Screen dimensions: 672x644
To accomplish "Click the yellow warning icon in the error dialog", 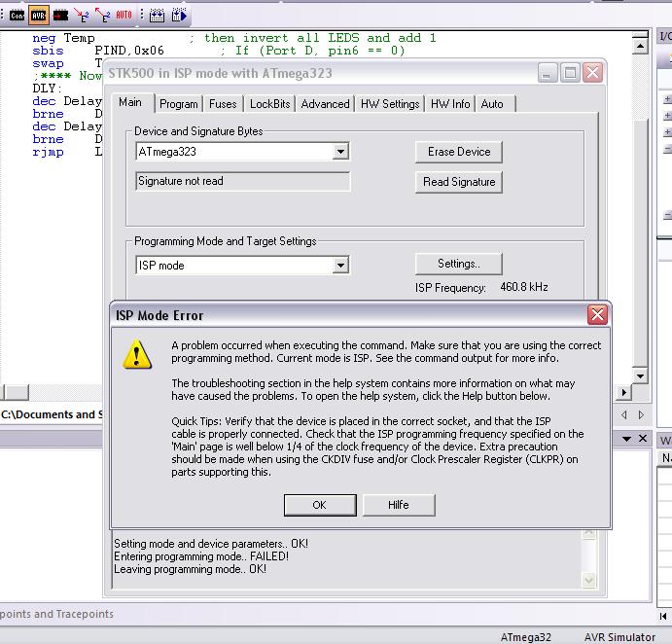I will [137, 354].
